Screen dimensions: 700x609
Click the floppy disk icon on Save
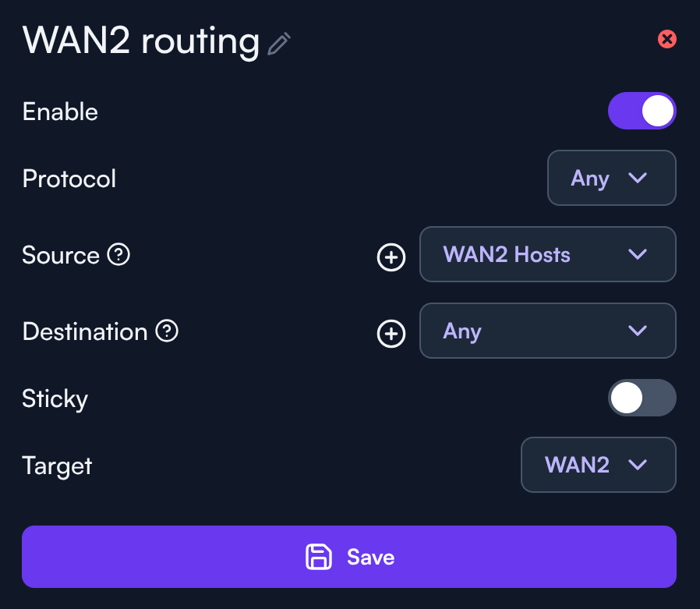[x=318, y=557]
